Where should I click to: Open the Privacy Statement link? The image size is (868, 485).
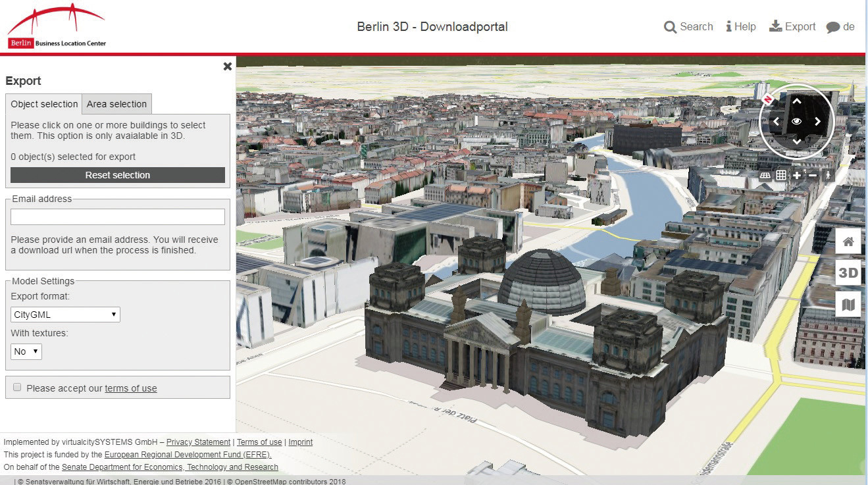pyautogui.click(x=198, y=442)
